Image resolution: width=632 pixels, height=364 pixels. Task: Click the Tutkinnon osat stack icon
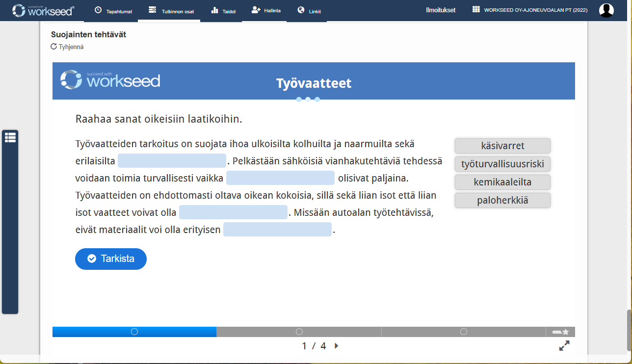(152, 10)
